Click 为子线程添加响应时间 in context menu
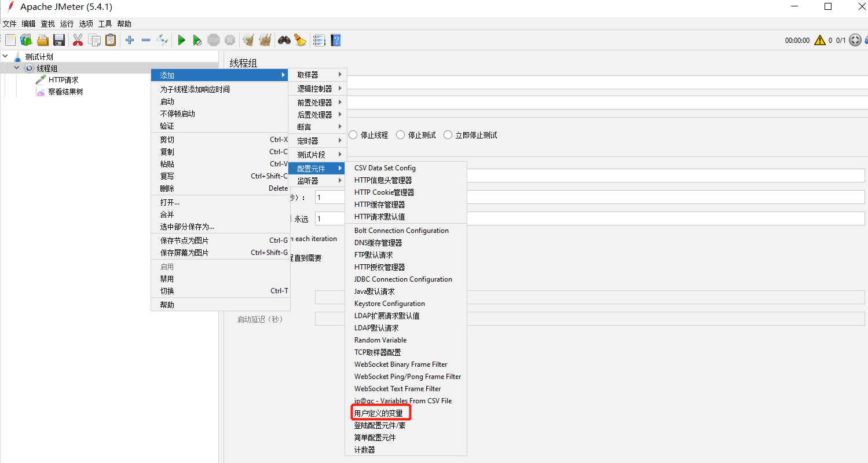The width and height of the screenshot is (868, 463). click(195, 89)
